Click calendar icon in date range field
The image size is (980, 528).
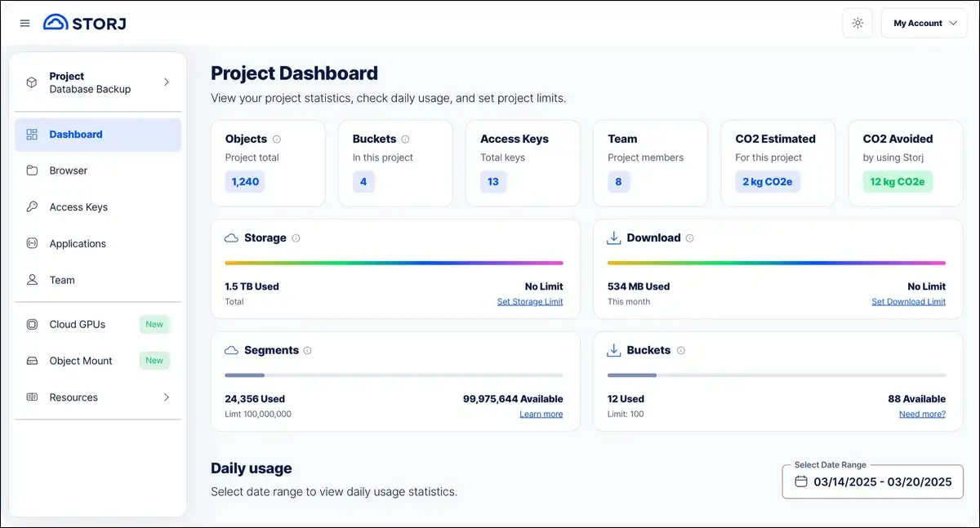pyautogui.click(x=801, y=481)
